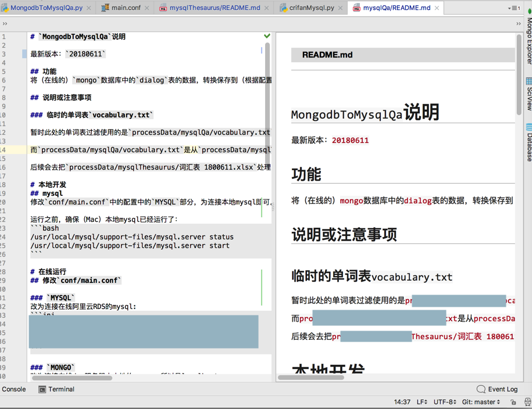The image size is (532, 409).
Task: Click the README.md header in preview
Action: 327,55
